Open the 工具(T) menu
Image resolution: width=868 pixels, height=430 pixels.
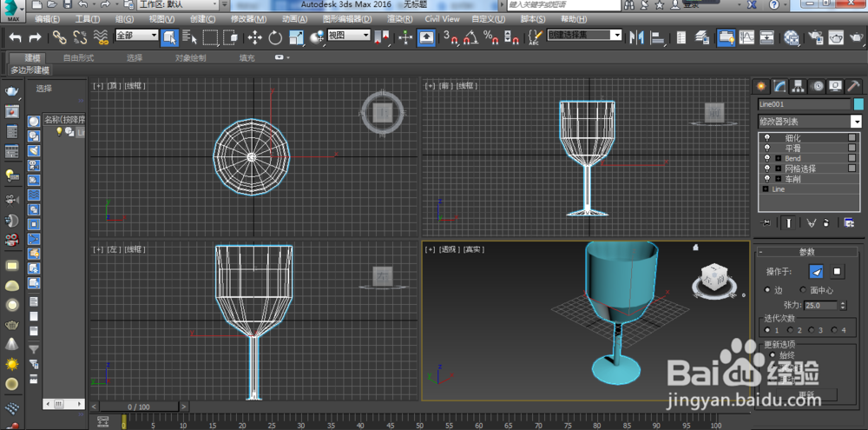pyautogui.click(x=87, y=19)
